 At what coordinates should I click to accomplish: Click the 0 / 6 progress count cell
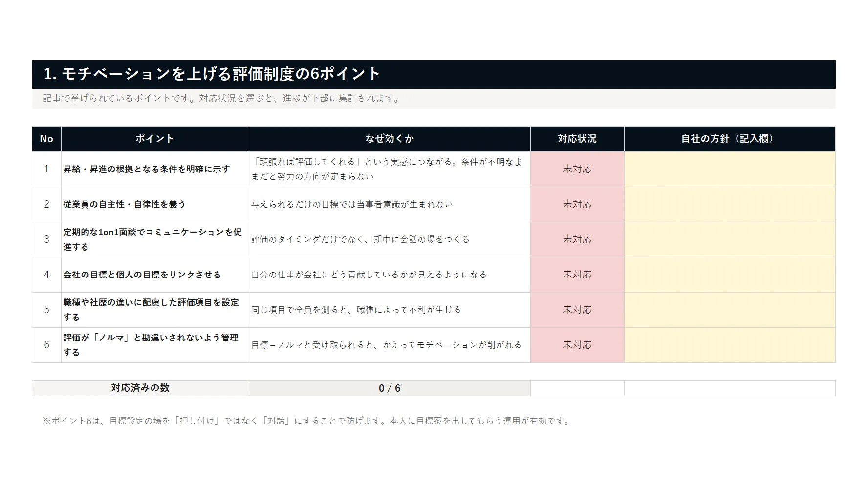pyautogui.click(x=390, y=388)
